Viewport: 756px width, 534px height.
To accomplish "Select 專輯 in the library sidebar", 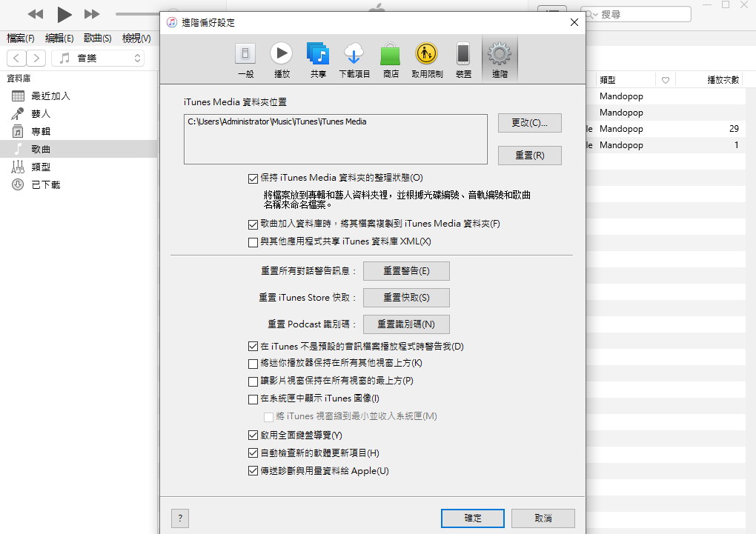I will click(x=41, y=132).
